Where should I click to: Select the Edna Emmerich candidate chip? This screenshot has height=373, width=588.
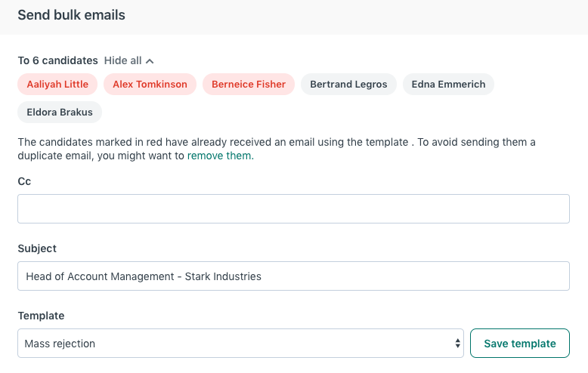(x=448, y=85)
